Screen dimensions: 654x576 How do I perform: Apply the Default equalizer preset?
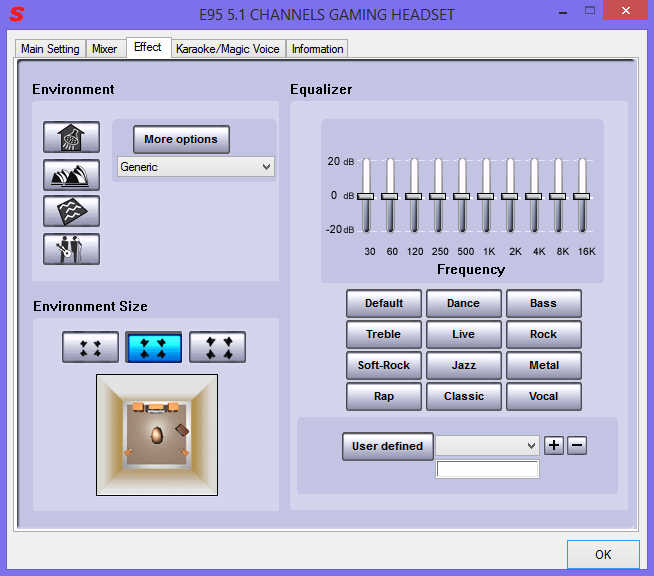[x=384, y=303]
